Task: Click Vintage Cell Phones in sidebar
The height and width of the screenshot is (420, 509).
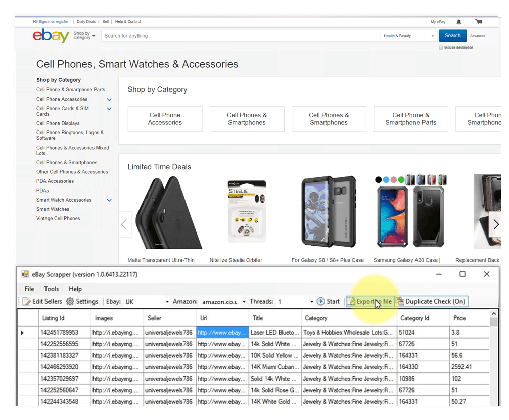Action: point(58,219)
